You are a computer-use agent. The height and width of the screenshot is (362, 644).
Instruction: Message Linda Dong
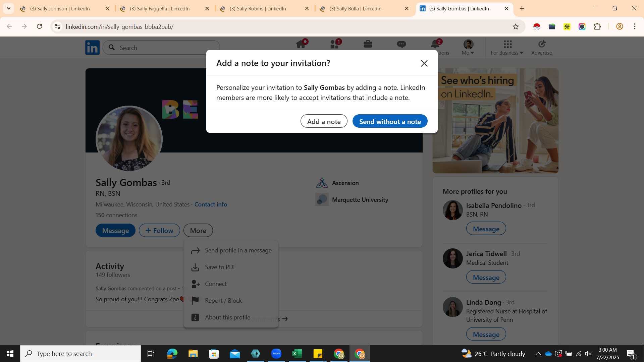tap(486, 334)
